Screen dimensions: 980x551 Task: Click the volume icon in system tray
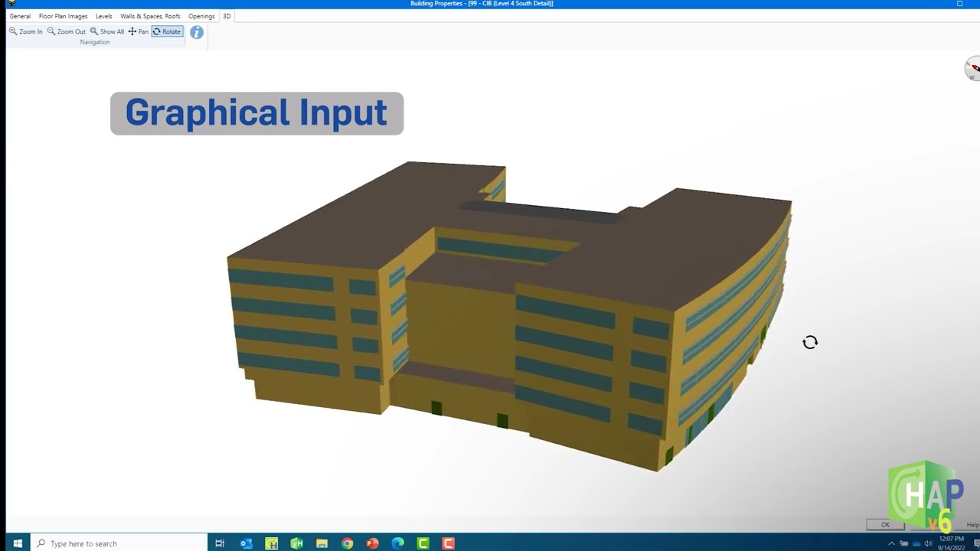[x=928, y=543]
